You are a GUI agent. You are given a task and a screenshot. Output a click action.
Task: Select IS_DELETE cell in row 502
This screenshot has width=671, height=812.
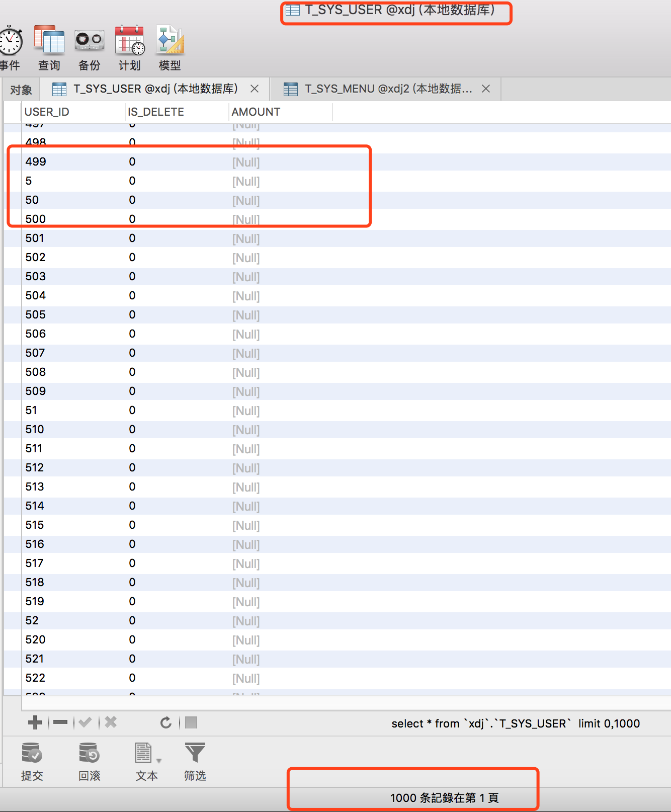pos(177,257)
